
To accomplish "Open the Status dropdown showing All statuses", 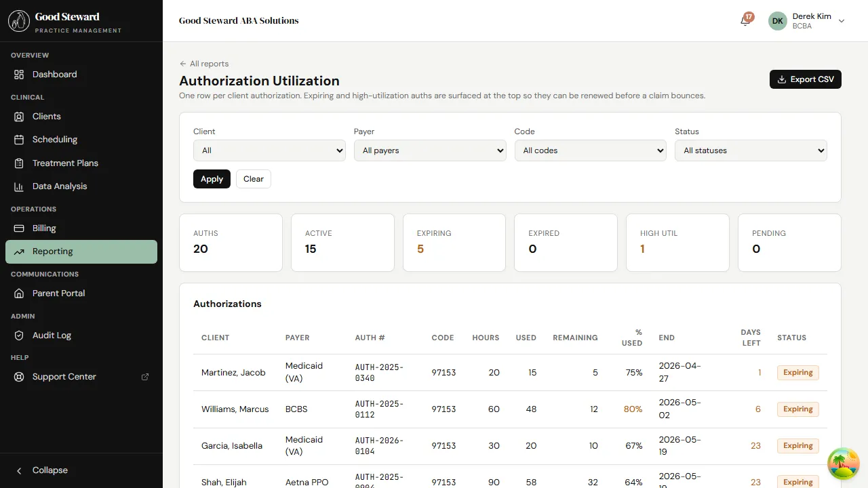I will pos(750,150).
